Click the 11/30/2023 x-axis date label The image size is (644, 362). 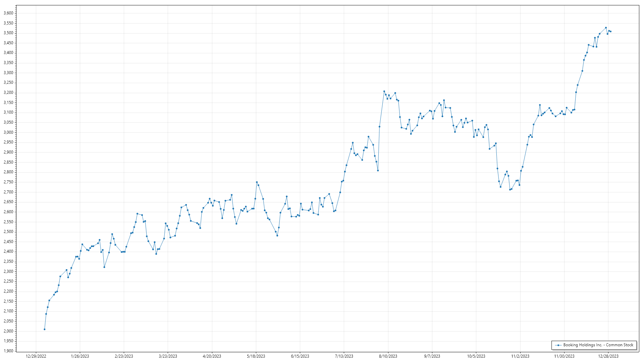click(564, 356)
